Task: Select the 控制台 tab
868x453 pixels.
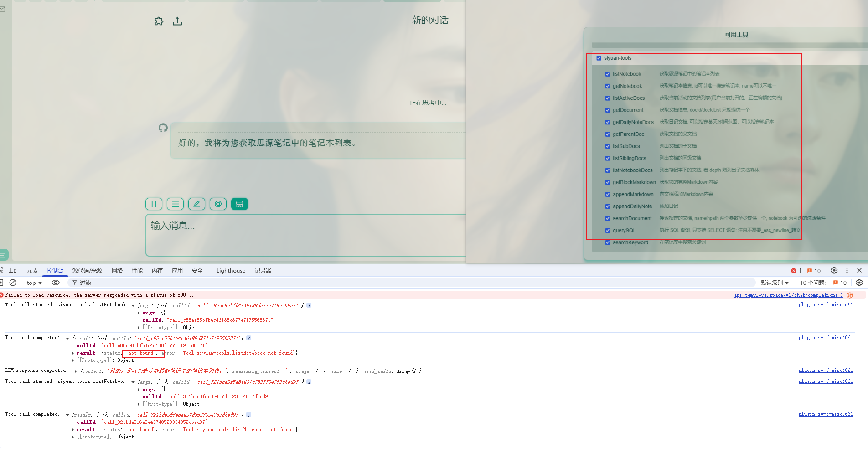Action: tap(55, 271)
